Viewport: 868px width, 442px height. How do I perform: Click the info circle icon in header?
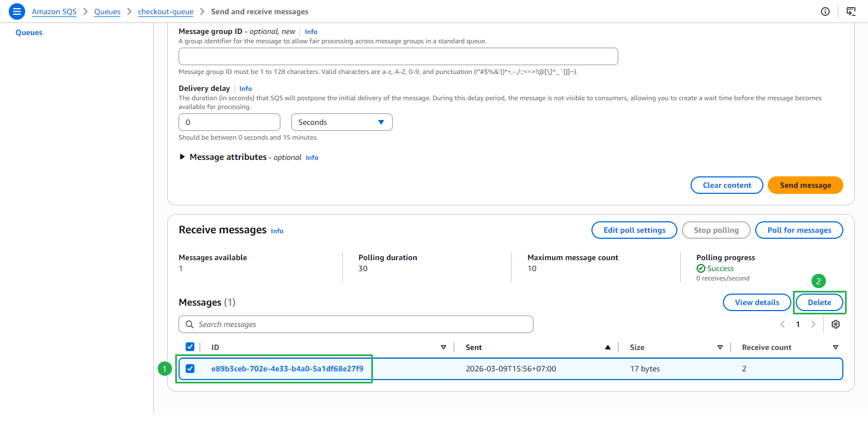tap(825, 12)
